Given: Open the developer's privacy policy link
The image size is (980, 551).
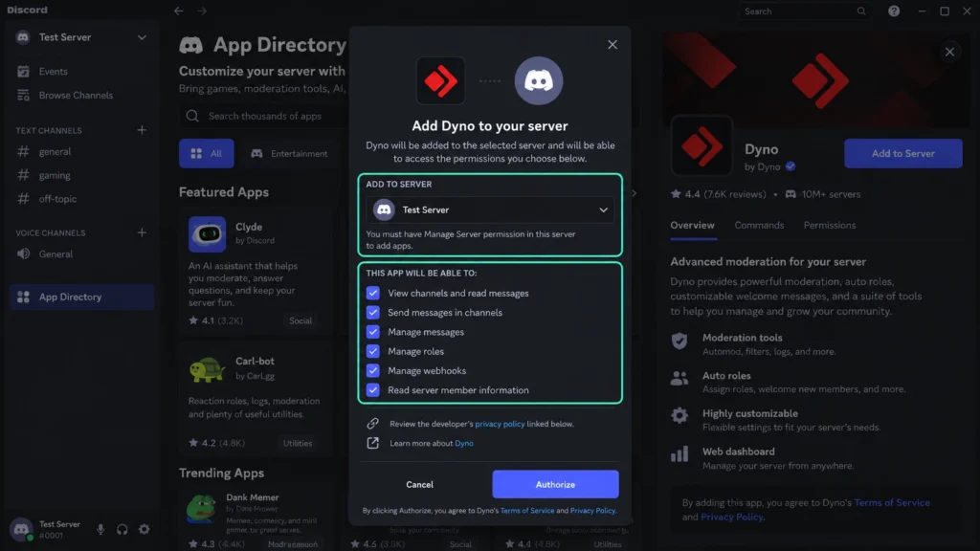Looking at the screenshot, I should (500, 424).
